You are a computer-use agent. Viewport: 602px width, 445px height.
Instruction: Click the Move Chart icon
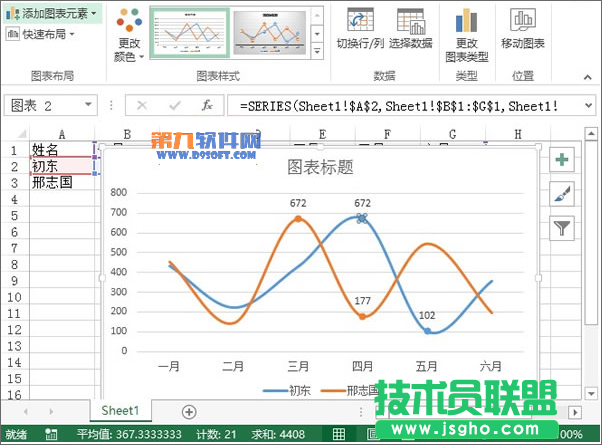[x=523, y=29]
